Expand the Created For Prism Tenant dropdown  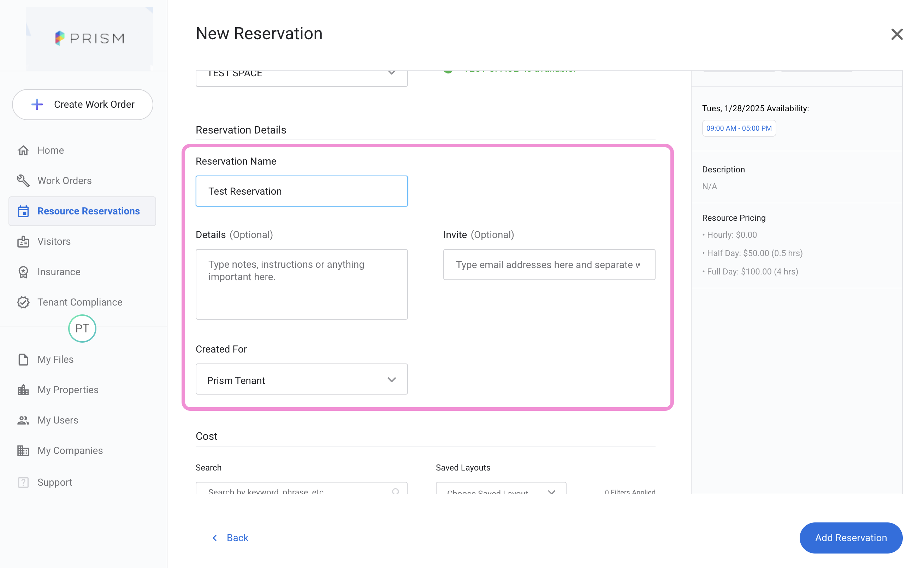(302, 380)
